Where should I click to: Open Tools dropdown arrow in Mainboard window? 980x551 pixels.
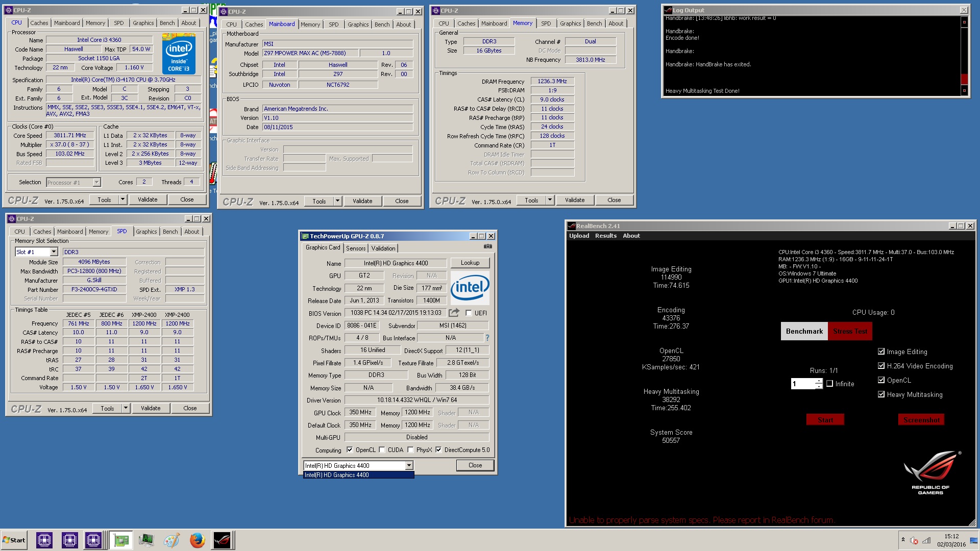(337, 201)
